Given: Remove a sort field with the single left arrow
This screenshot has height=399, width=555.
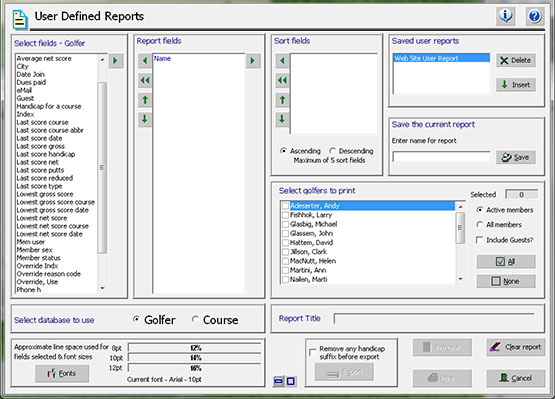Looking at the screenshot, I should (x=282, y=61).
